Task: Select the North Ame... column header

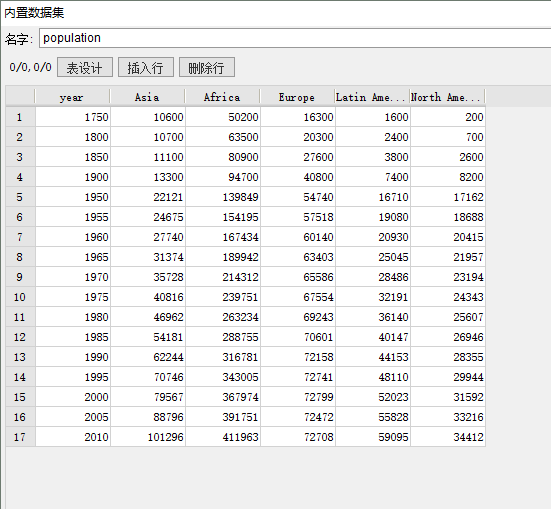Action: click(448, 97)
